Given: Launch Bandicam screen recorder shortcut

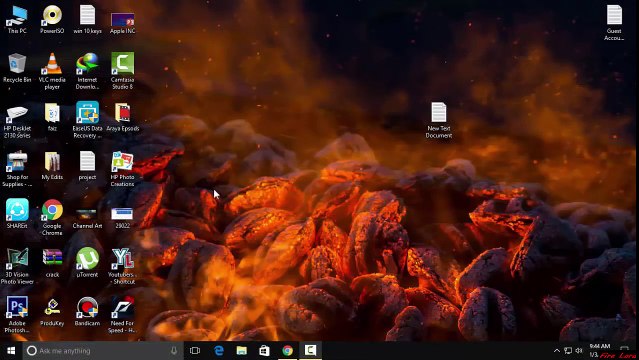Looking at the screenshot, I should 87,312.
